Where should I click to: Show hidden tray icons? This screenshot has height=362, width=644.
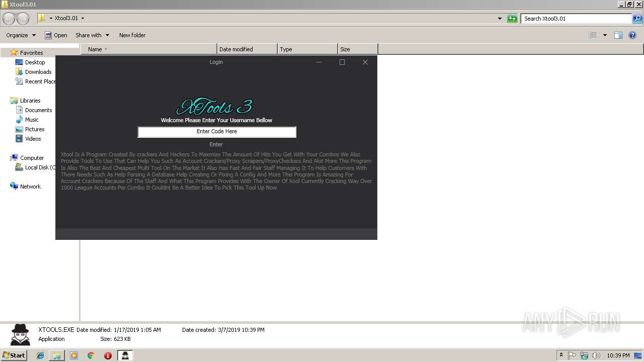pyautogui.click(x=561, y=355)
